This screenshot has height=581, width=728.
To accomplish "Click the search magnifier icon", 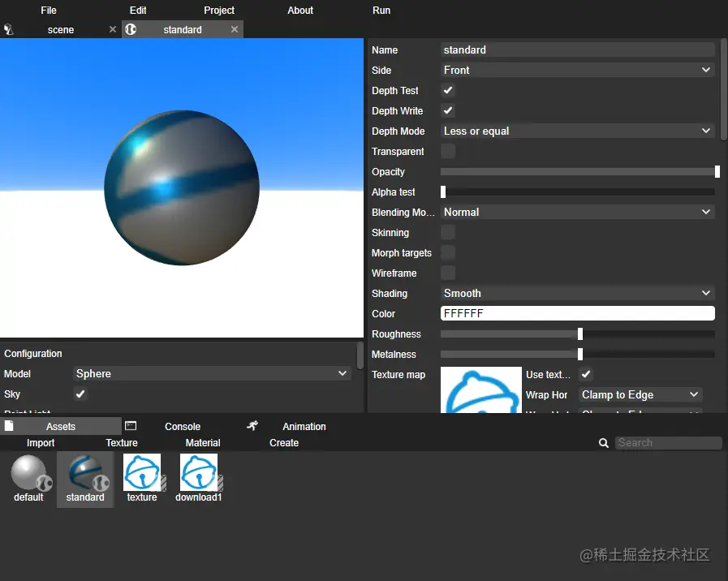I will [604, 443].
